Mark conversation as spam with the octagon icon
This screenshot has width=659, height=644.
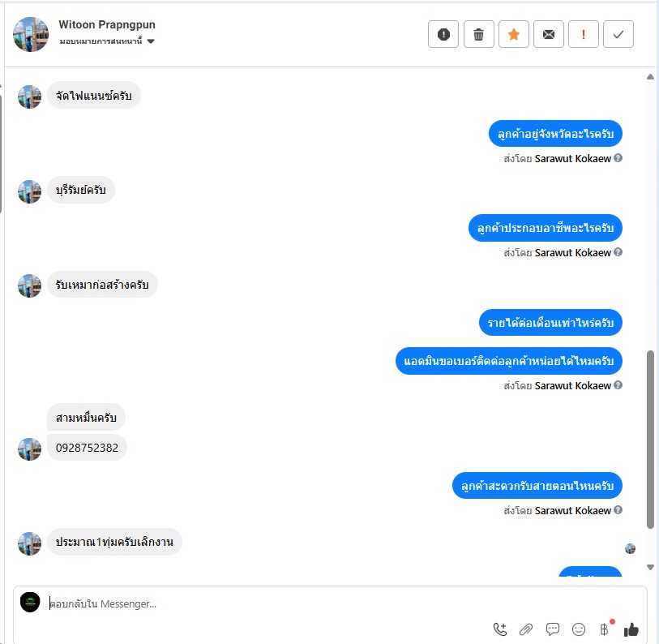[x=443, y=34]
